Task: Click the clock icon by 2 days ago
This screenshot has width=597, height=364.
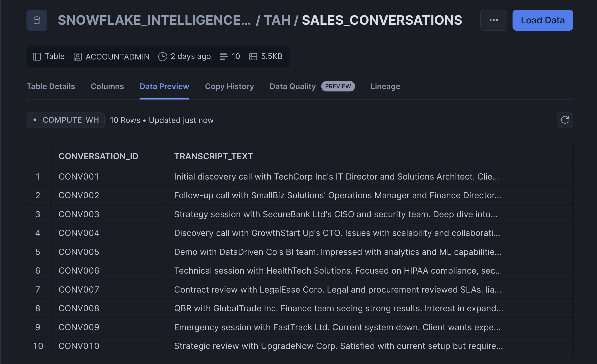Action: [162, 56]
